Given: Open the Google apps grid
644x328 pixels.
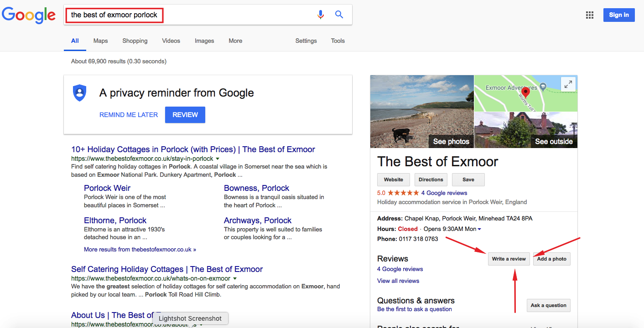Looking at the screenshot, I should pos(590,15).
